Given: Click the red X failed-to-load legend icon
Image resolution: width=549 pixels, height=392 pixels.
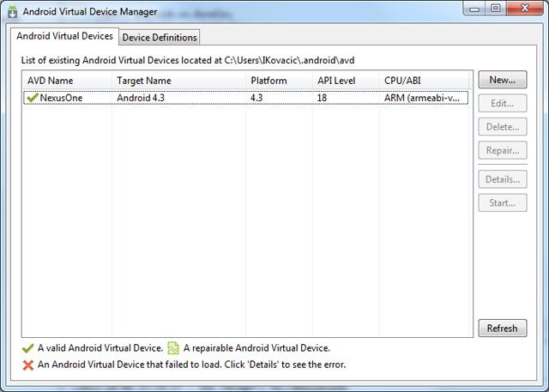Looking at the screenshot, I should tap(28, 365).
